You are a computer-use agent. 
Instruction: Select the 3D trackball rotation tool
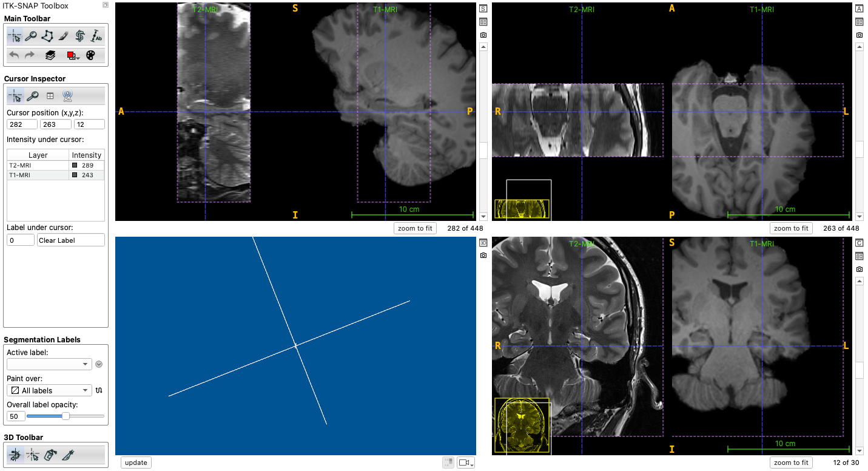(15, 455)
